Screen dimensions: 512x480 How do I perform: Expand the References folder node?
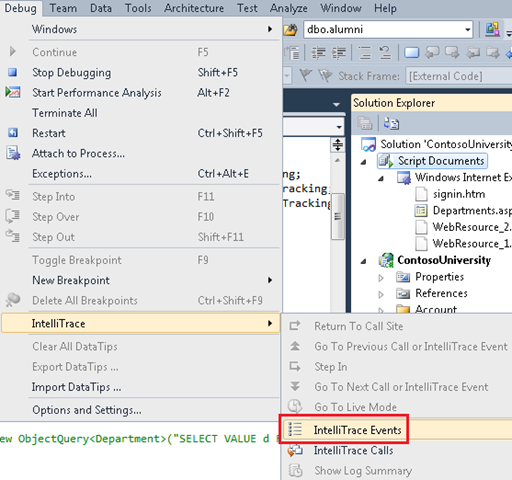pyautogui.click(x=381, y=294)
